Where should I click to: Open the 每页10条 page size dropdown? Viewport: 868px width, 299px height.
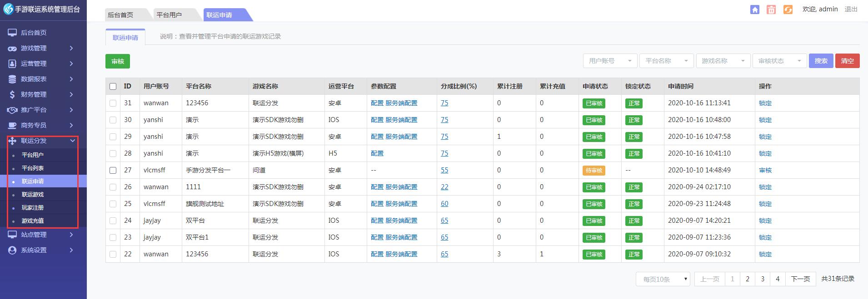(x=663, y=279)
